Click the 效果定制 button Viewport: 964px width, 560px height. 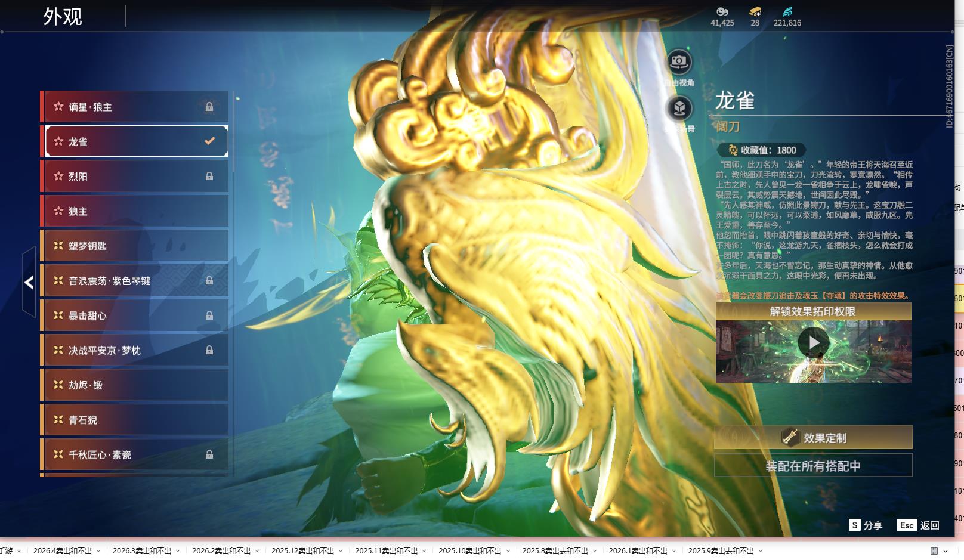click(x=813, y=438)
